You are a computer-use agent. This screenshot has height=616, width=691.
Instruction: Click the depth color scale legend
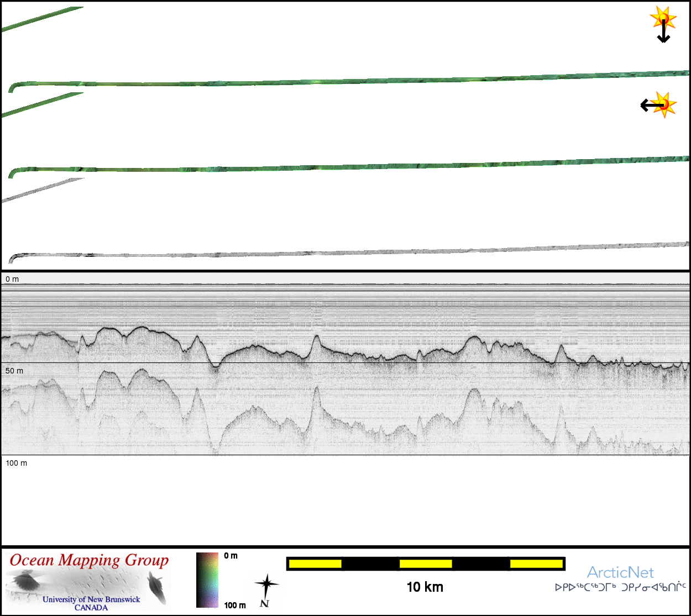pyautogui.click(x=207, y=580)
